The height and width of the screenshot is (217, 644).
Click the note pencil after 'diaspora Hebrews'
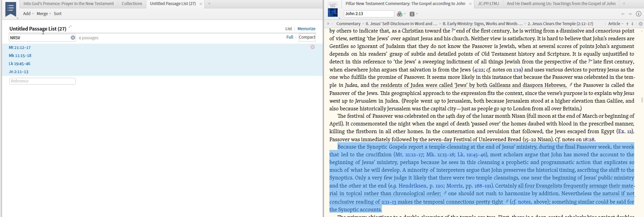coord(571,85)
